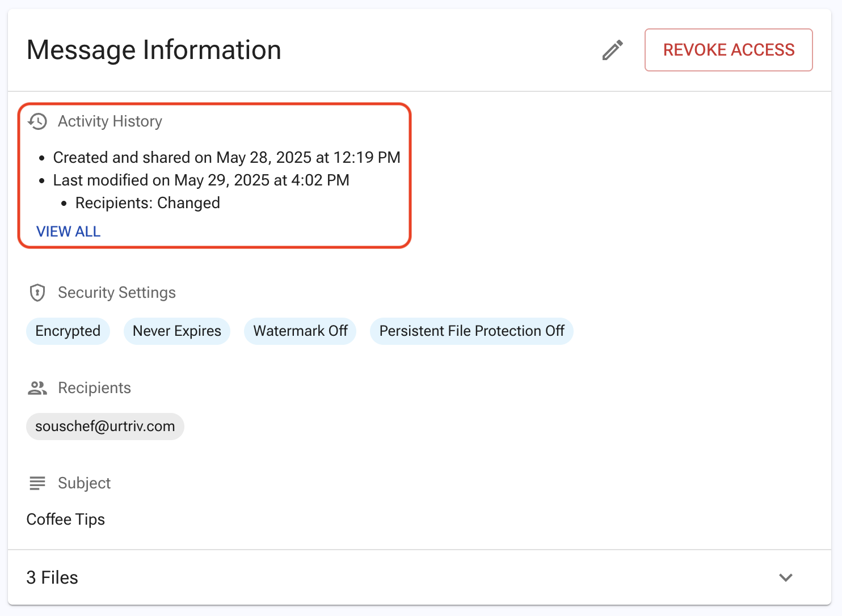The height and width of the screenshot is (616, 842).
Task: Click the Recipients people icon
Action: pos(37,388)
